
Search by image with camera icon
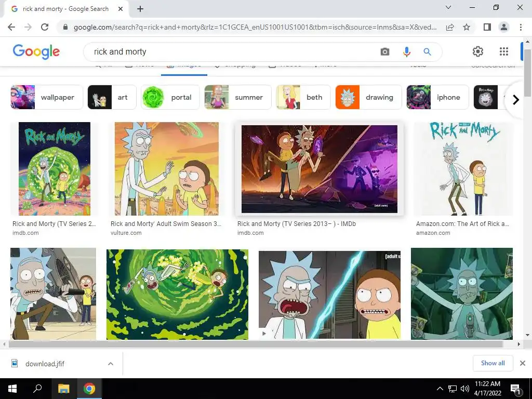point(385,51)
